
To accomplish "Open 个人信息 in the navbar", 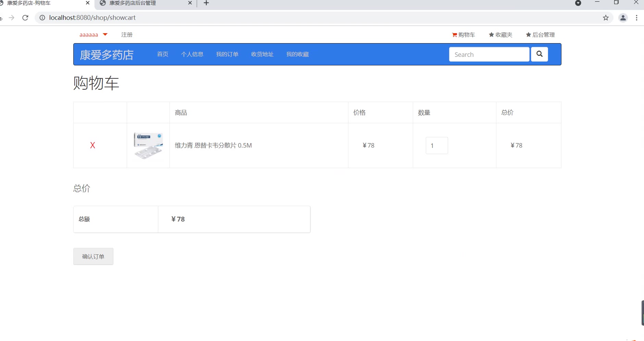I will [x=192, y=54].
